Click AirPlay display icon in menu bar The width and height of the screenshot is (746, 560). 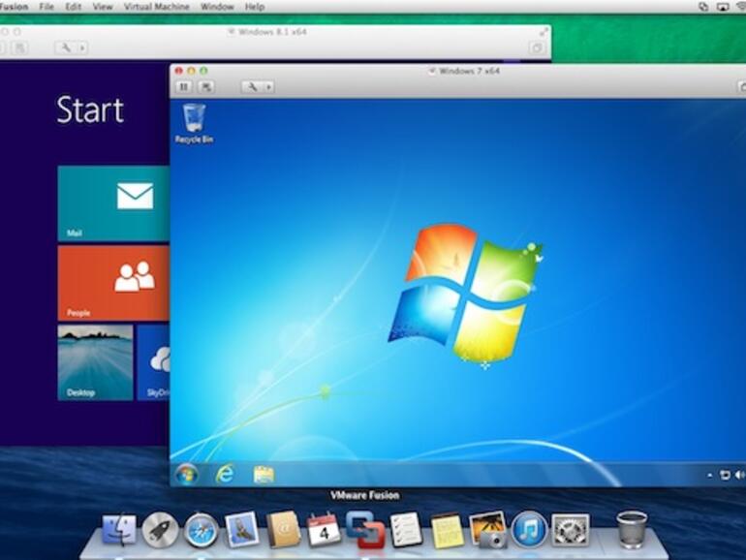[723, 7]
